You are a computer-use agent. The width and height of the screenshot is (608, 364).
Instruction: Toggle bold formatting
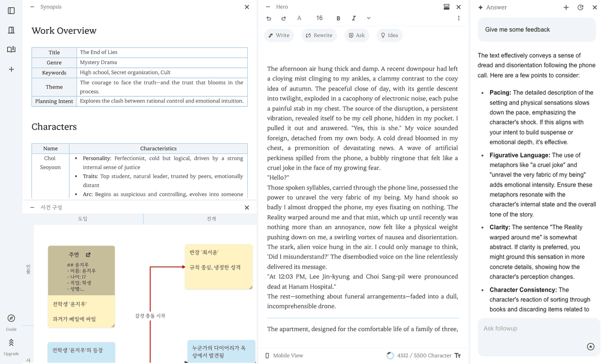pyautogui.click(x=338, y=18)
